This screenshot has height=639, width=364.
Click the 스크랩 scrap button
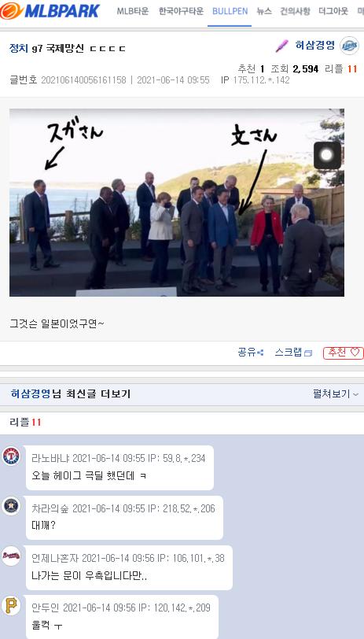point(293,353)
